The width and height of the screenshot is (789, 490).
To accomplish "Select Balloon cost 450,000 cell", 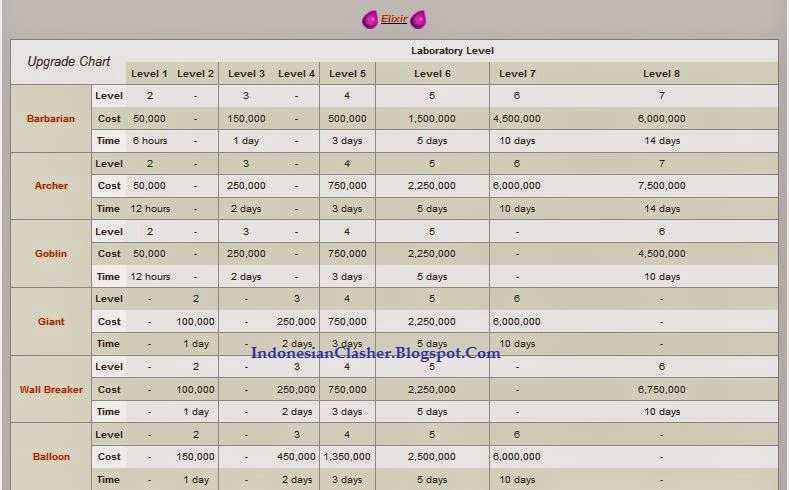I will [296, 457].
